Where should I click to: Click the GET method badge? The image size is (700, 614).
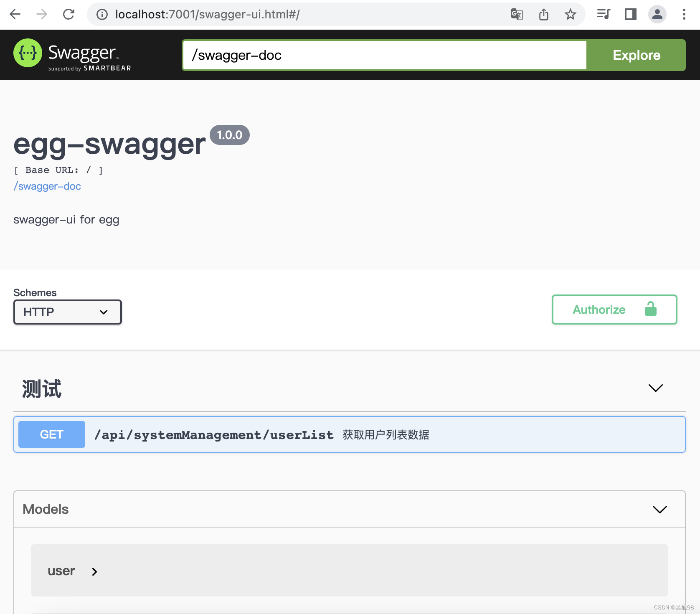tap(52, 434)
